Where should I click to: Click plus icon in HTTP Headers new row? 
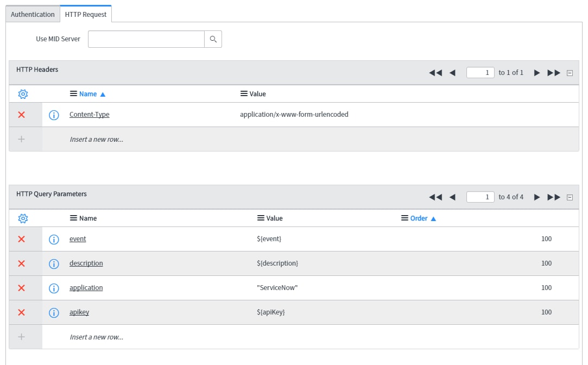click(21, 139)
